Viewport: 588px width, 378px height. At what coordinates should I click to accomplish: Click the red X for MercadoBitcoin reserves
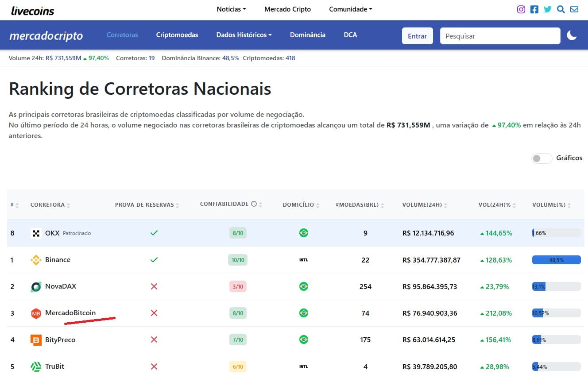[154, 313]
